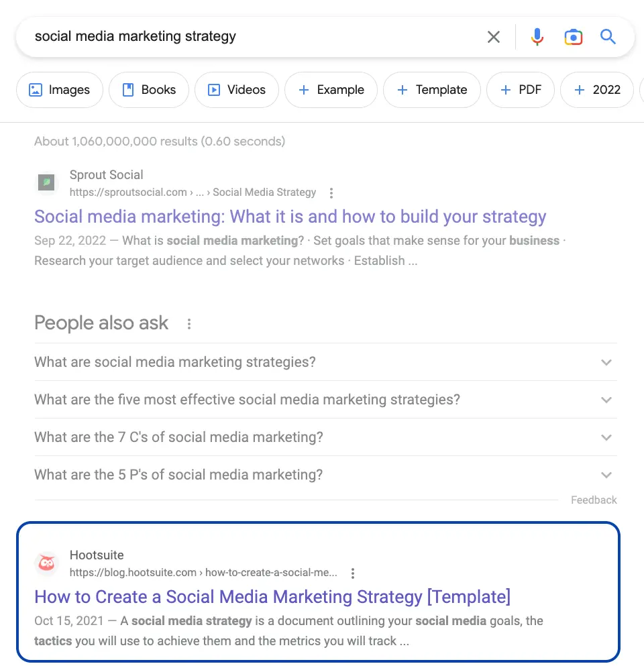Click the 'People also ask' heading
Image resolution: width=644 pixels, height=668 pixels.
[101, 323]
